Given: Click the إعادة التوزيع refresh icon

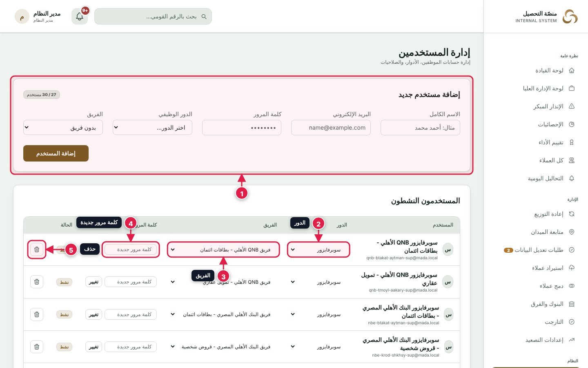Looking at the screenshot, I should pos(572,214).
